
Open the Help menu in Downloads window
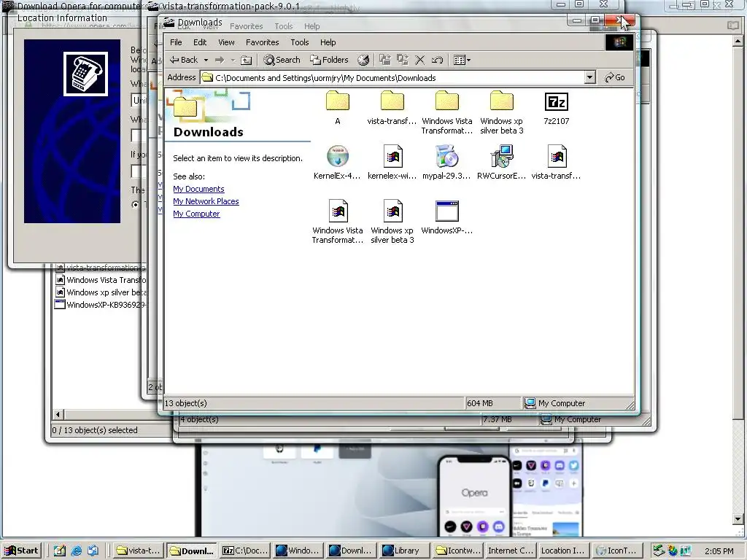(328, 42)
